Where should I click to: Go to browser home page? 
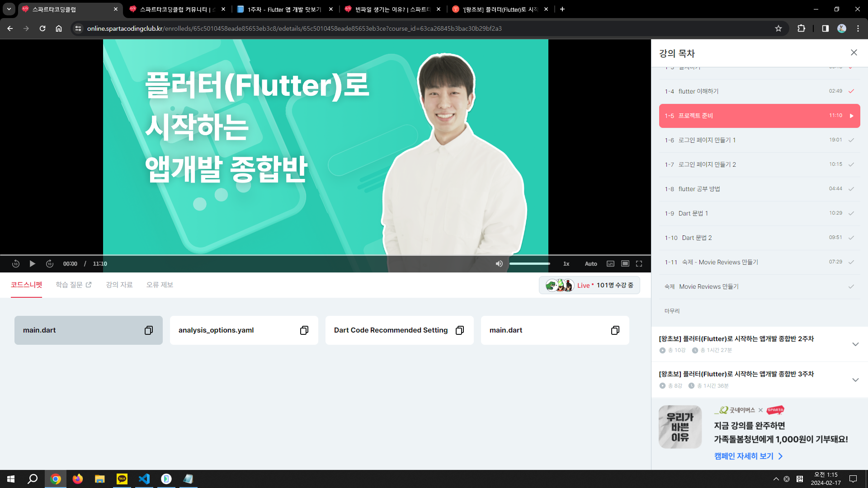[59, 28]
